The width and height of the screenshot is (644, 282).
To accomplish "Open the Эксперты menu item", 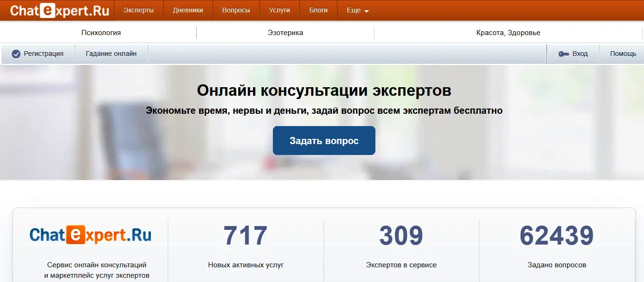I will (x=139, y=10).
